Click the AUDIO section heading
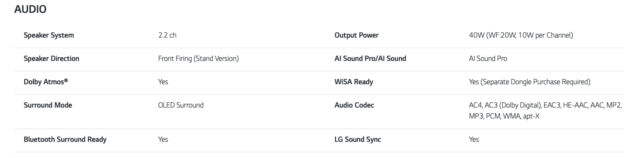Viewport: 644px width, 158px height. (x=30, y=9)
